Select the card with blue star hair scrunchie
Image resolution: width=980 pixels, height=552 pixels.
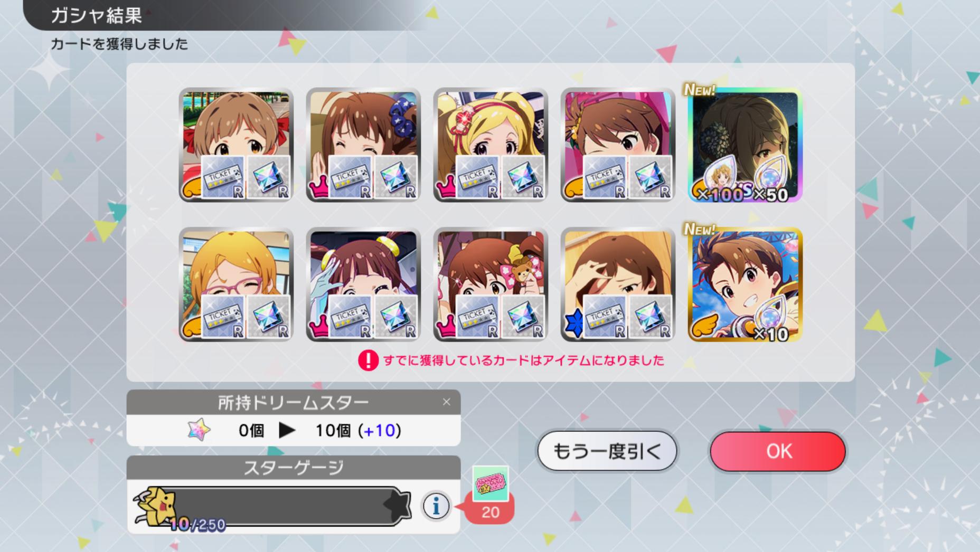[x=363, y=145]
